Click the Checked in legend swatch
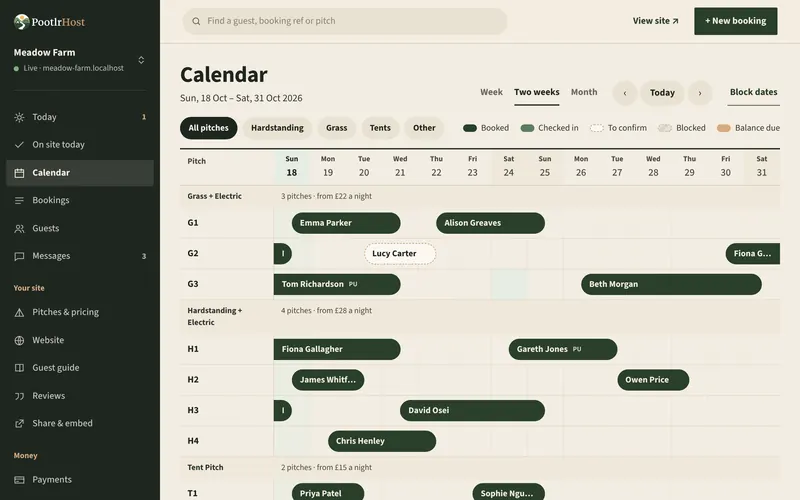The height and width of the screenshot is (500, 800). [x=527, y=128]
